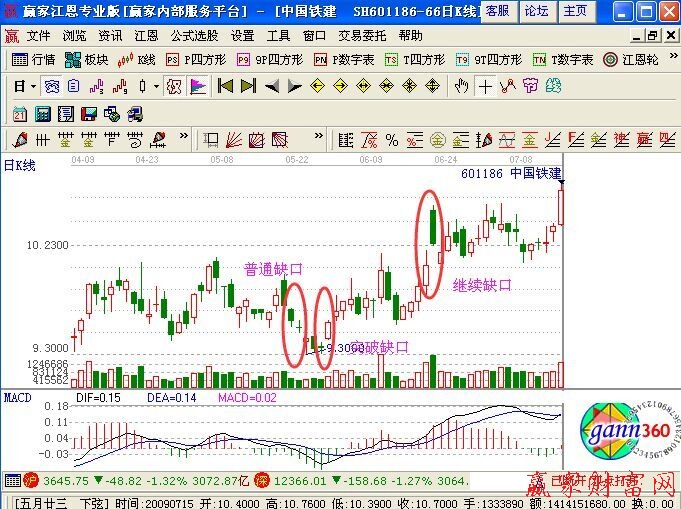Screen dimensions: 681x509
Task: Open the P四方形 square tool
Action: (192, 60)
